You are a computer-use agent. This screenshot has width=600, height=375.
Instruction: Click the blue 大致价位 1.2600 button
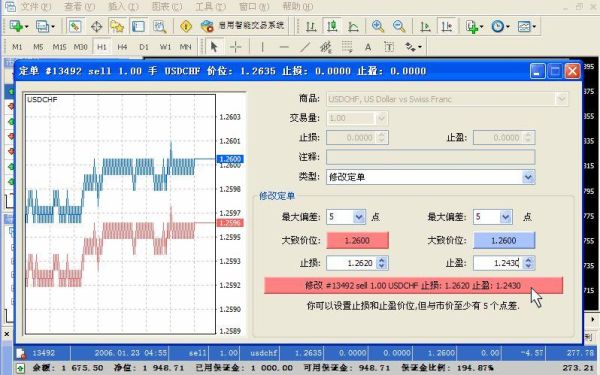(x=504, y=240)
